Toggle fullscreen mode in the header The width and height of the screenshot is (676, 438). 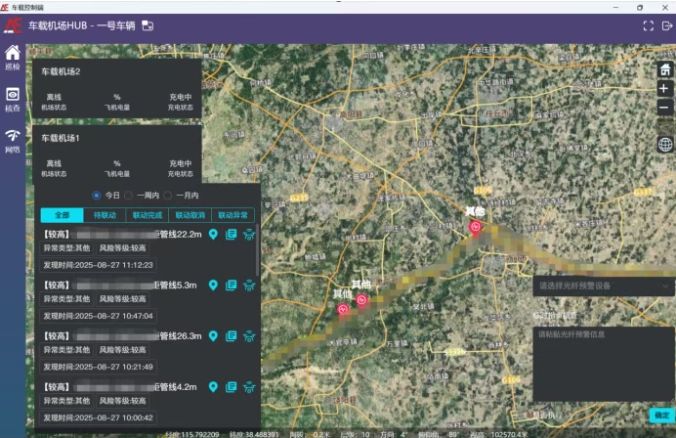tap(647, 25)
